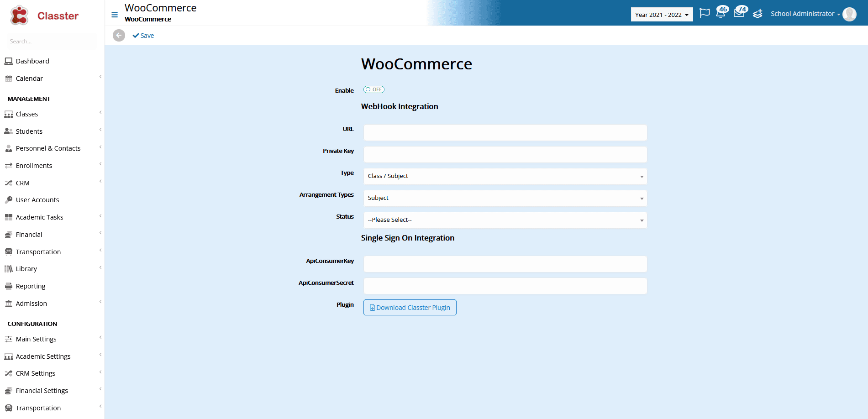This screenshot has width=868, height=419.
Task: Expand the Library submenu chevron
Action: coord(100,267)
